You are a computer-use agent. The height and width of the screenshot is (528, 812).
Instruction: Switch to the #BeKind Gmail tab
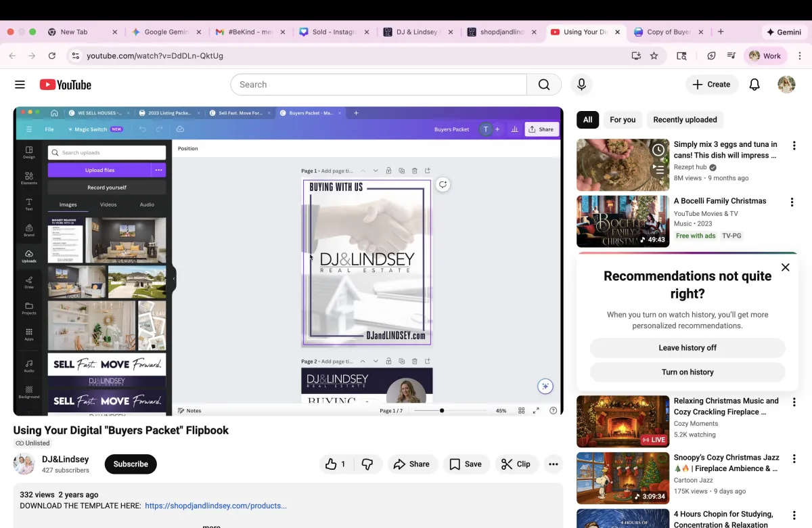[x=249, y=32]
